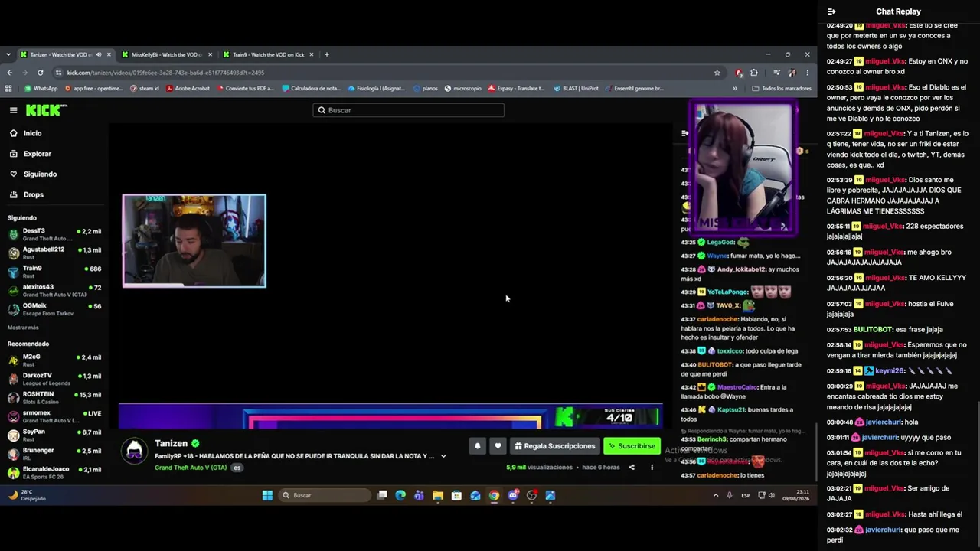This screenshot has width=980, height=551.
Task: Click the Regala Suscripciones button
Action: [555, 446]
